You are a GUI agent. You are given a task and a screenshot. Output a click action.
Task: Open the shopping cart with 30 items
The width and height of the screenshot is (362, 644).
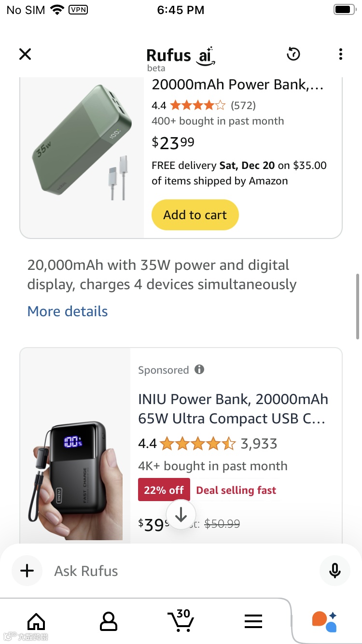pos(180,620)
